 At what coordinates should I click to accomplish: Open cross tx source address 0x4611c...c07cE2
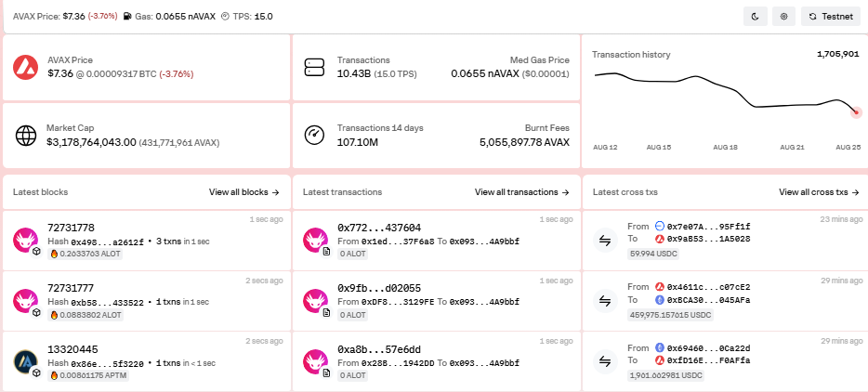pyautogui.click(x=708, y=287)
